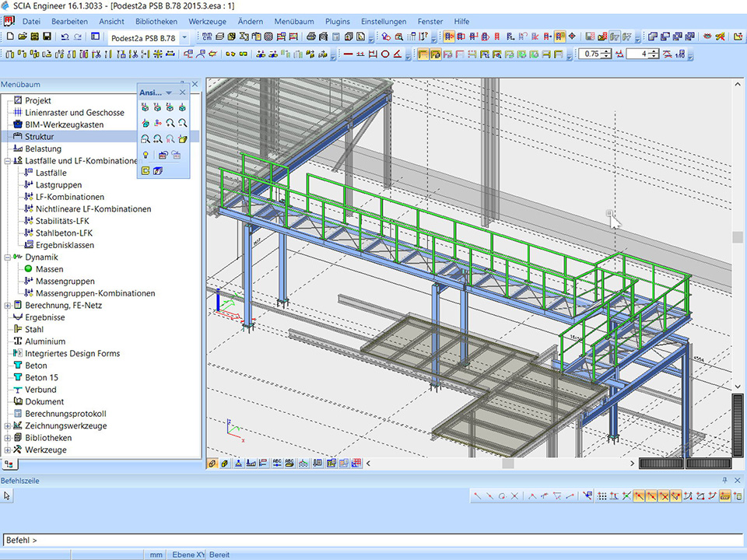Select LF-Kombinationen in the tree
The image size is (747, 560).
[x=70, y=197]
